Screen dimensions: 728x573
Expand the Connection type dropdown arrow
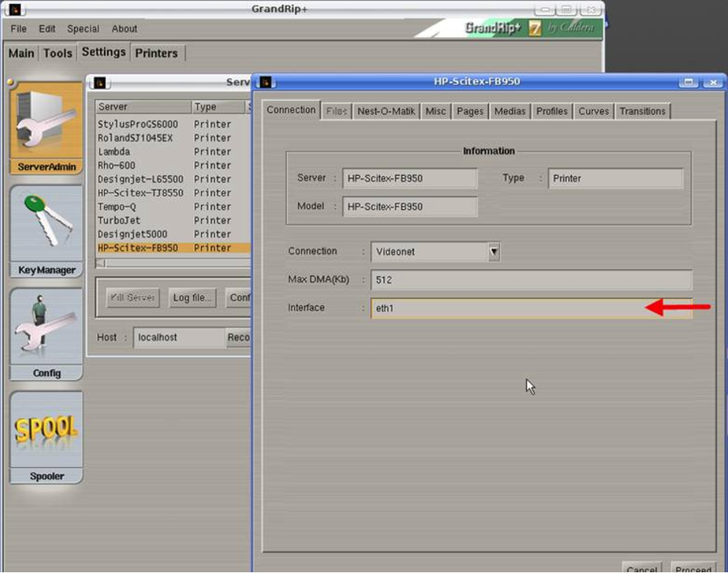(x=493, y=253)
